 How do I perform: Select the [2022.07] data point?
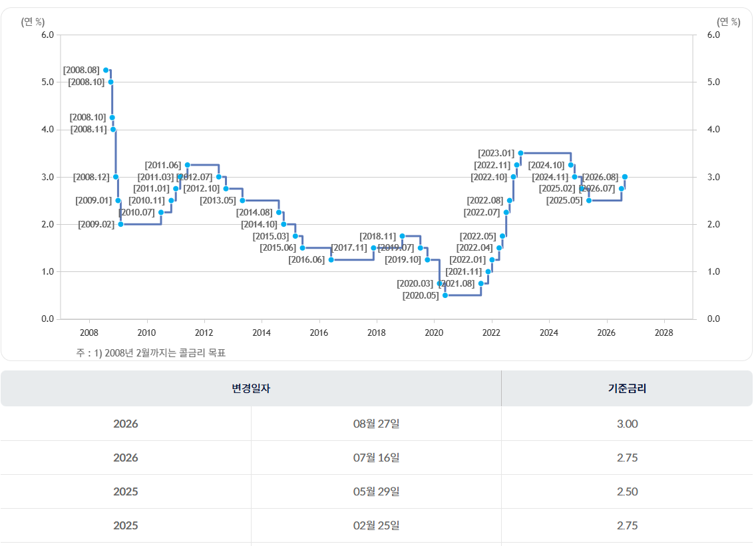coord(506,212)
